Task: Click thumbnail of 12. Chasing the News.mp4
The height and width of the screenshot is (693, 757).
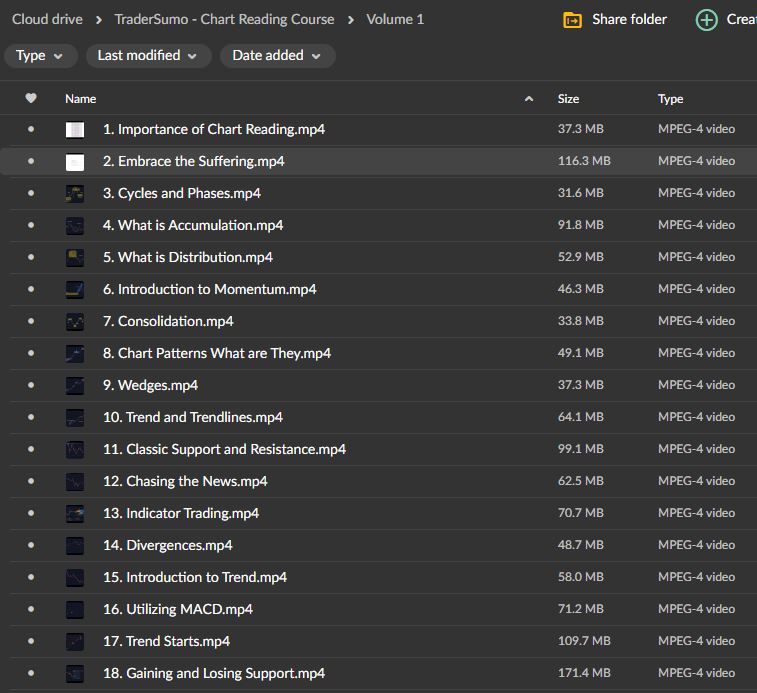Action: click(x=75, y=481)
